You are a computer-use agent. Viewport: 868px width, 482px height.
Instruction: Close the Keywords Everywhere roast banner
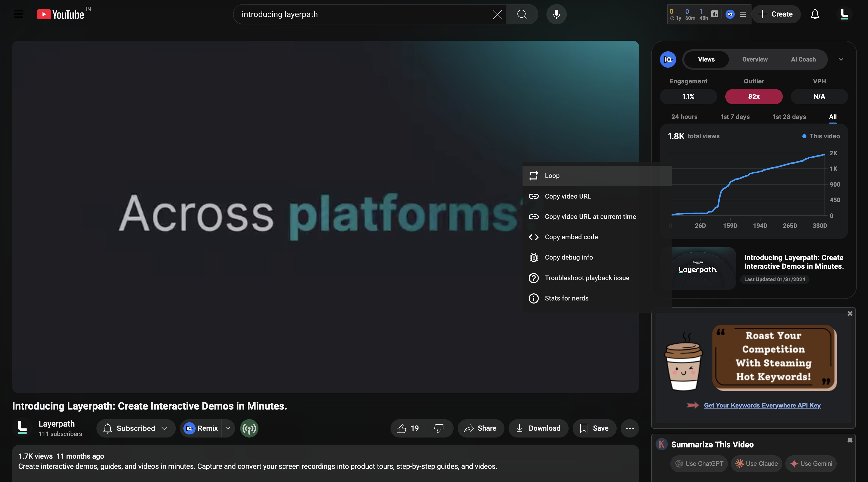click(850, 314)
